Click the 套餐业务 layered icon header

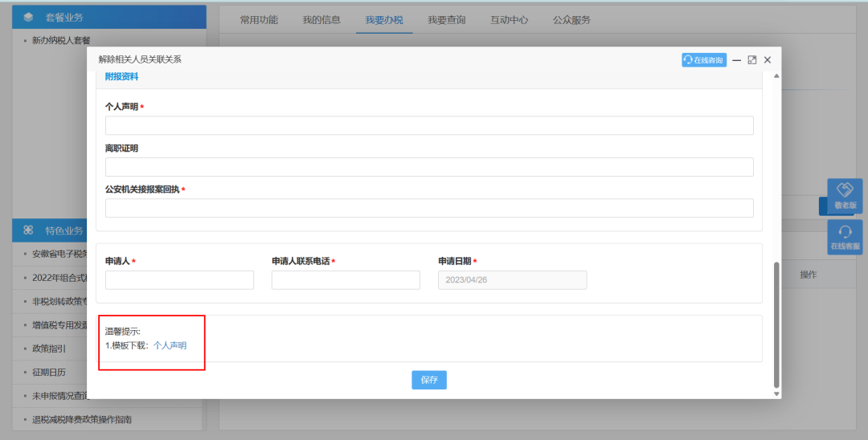(29, 18)
